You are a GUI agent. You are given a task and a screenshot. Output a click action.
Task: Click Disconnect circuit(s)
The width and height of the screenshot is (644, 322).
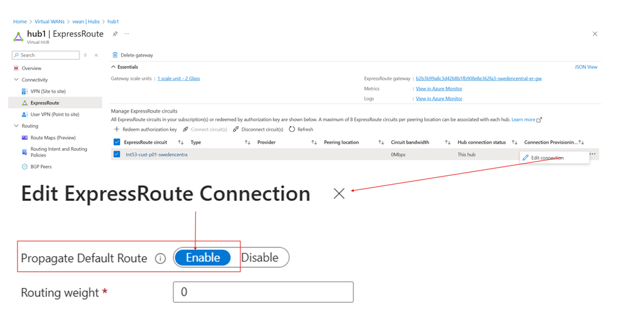(x=258, y=129)
